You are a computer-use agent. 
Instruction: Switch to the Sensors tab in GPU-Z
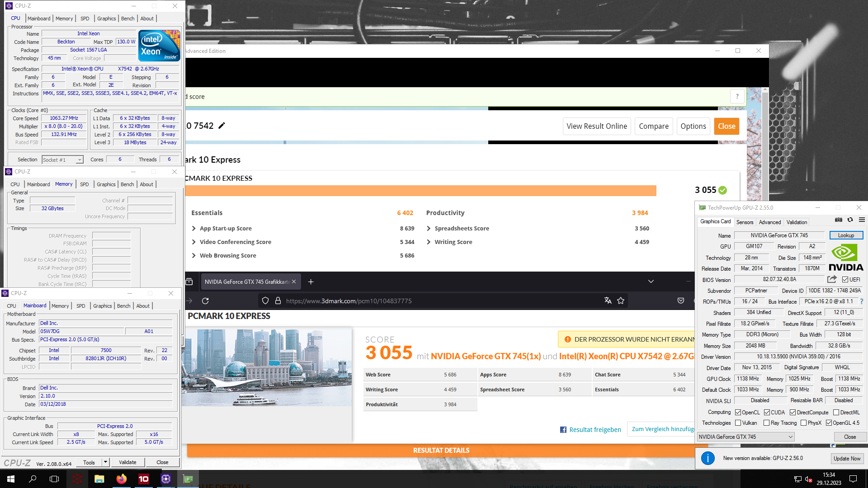click(745, 222)
